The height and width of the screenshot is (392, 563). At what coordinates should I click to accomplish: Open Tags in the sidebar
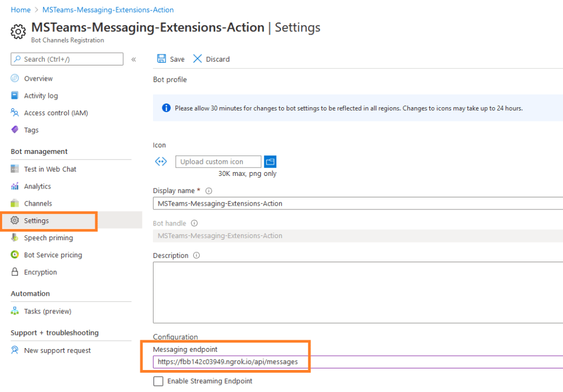click(x=31, y=130)
